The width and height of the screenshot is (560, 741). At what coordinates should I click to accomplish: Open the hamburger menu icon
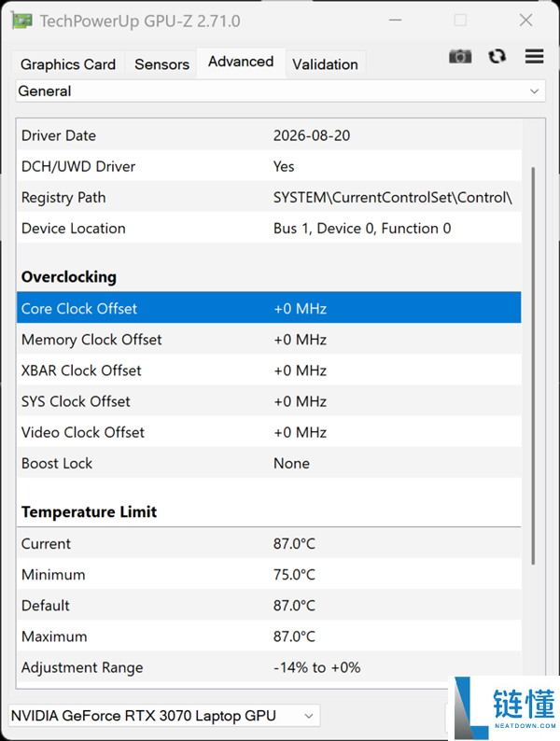click(x=534, y=56)
